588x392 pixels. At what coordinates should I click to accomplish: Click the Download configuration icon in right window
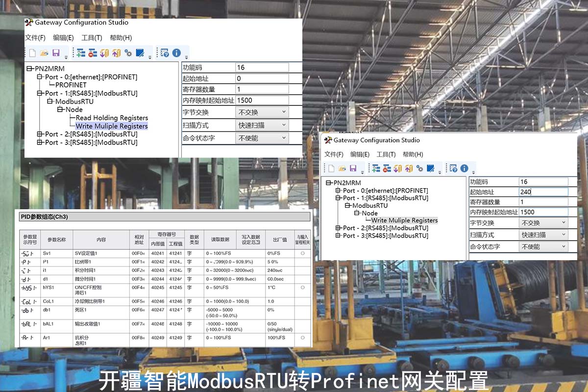tap(398, 169)
